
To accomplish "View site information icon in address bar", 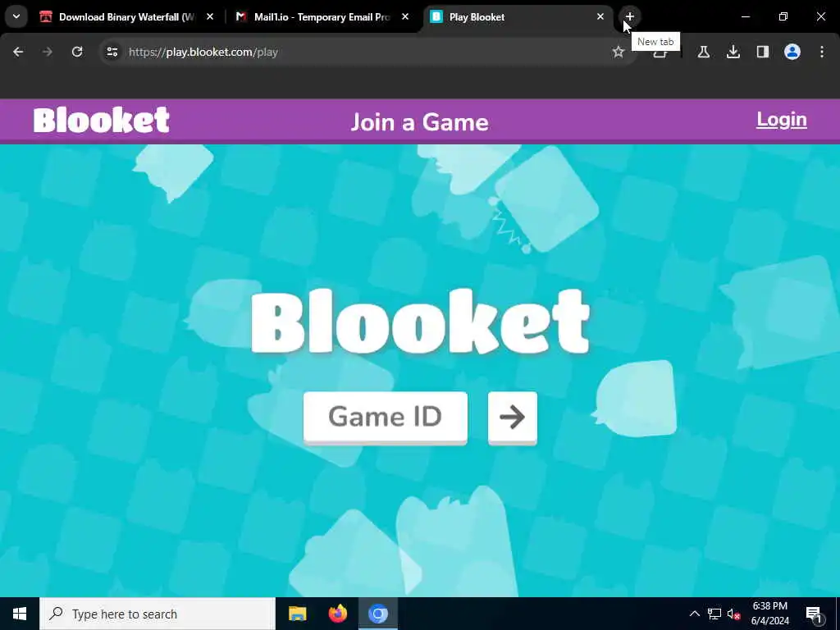I will (x=112, y=52).
